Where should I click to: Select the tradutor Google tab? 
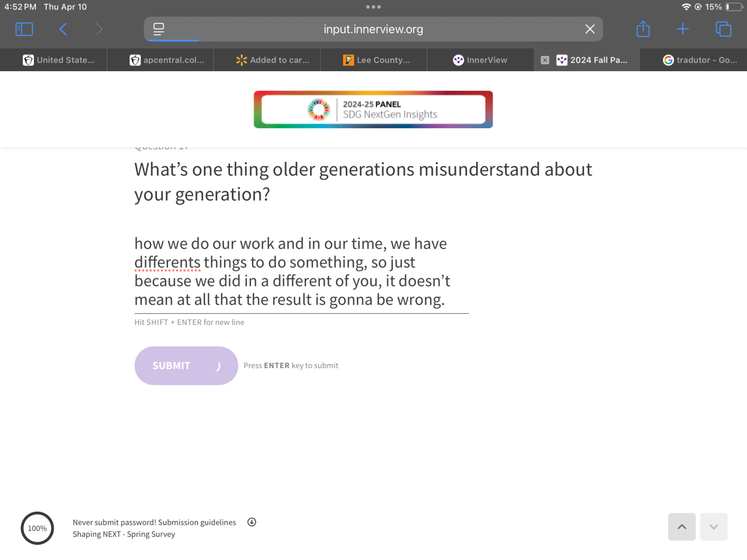pyautogui.click(x=700, y=60)
